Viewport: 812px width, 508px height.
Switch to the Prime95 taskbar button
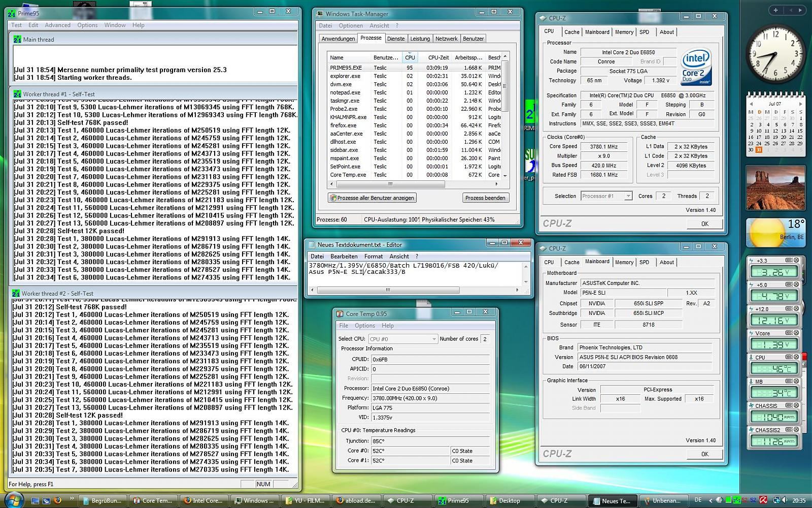click(459, 500)
